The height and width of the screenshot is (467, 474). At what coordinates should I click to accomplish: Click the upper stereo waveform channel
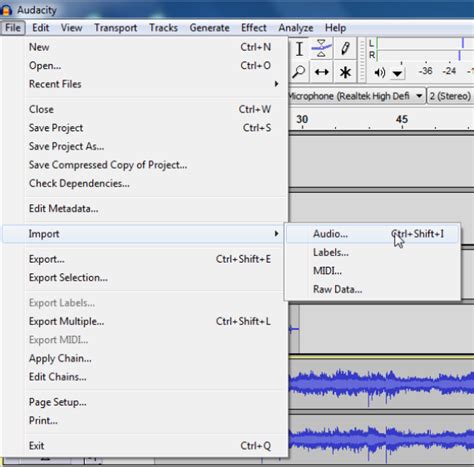(x=381, y=384)
